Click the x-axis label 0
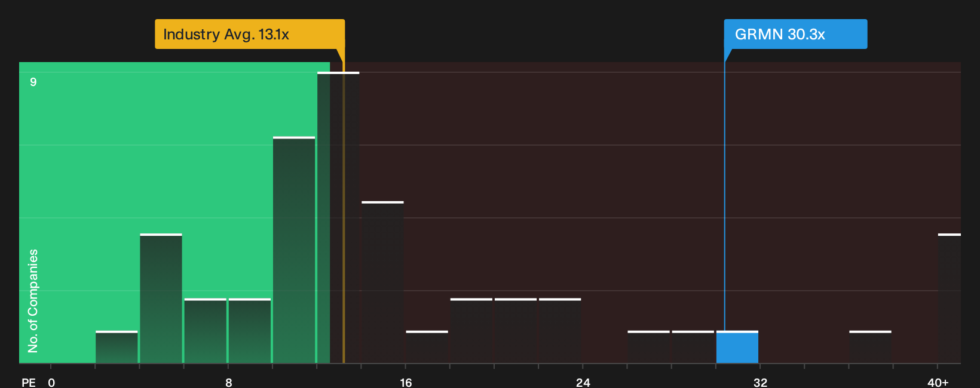Viewport: 980px width, 388px height. point(51,383)
